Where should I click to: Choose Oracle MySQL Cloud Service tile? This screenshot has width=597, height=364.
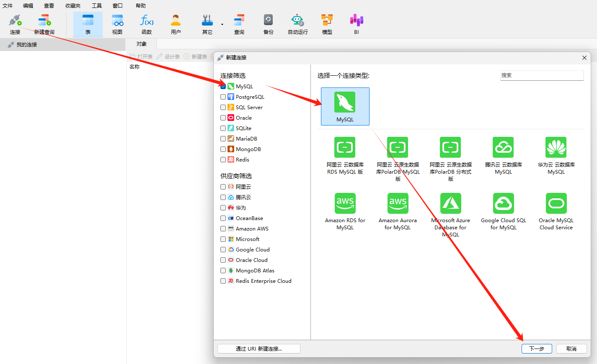tap(556, 212)
